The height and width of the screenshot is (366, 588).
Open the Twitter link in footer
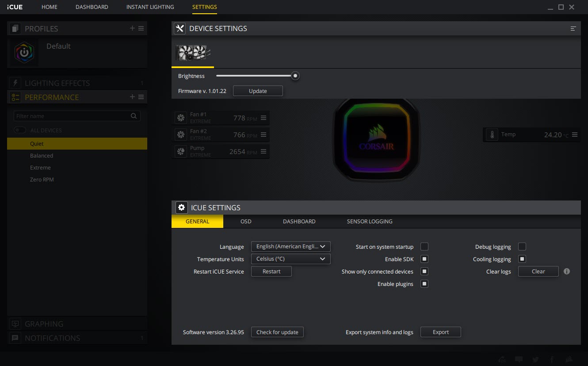point(535,359)
